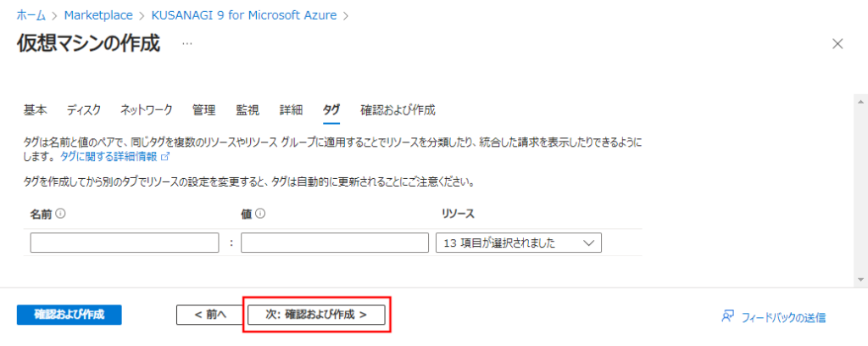Expand the 13 項目が選択されました dropdown
Screen dimensions: 868x346
[519, 243]
